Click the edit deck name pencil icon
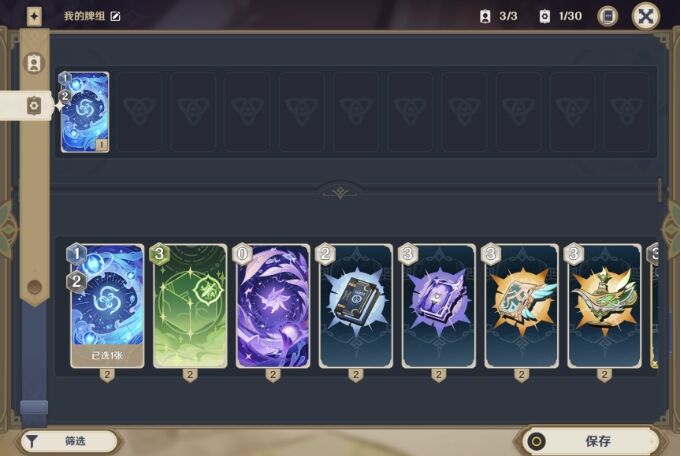The image size is (681, 456). pos(116,17)
